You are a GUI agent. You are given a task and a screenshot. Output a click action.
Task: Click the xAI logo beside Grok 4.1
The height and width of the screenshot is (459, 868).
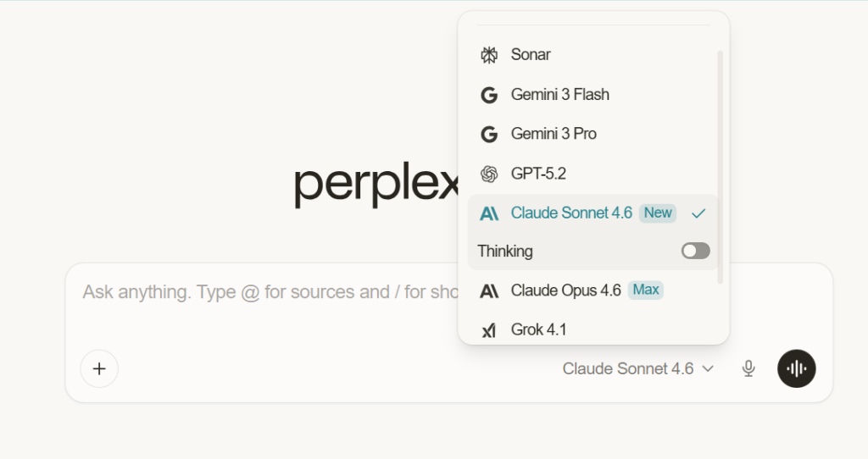(489, 330)
